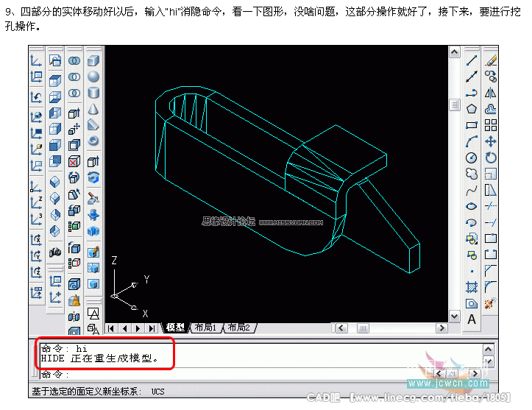Viewport: 532px width, 410px height.
Task: Go to next layout tab arrow
Action: (138, 328)
